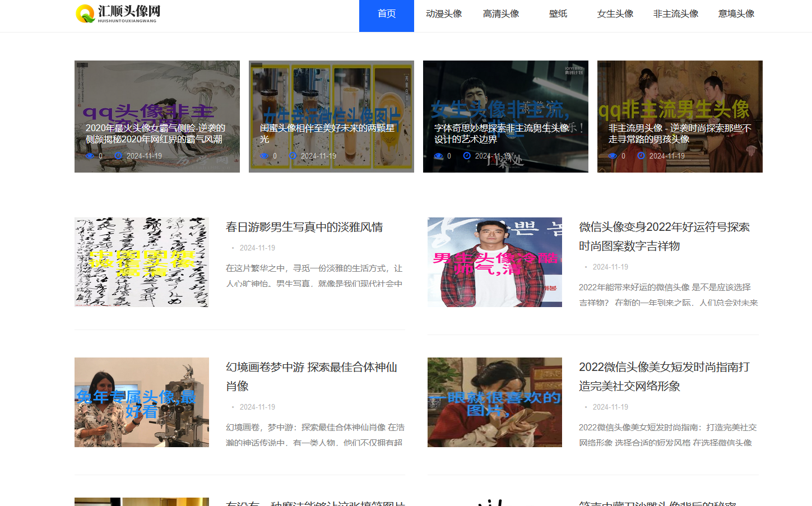Screen dimensions: 812x506
Task: Click the clock icon on 闺蜜头像 card
Action: pyautogui.click(x=293, y=156)
